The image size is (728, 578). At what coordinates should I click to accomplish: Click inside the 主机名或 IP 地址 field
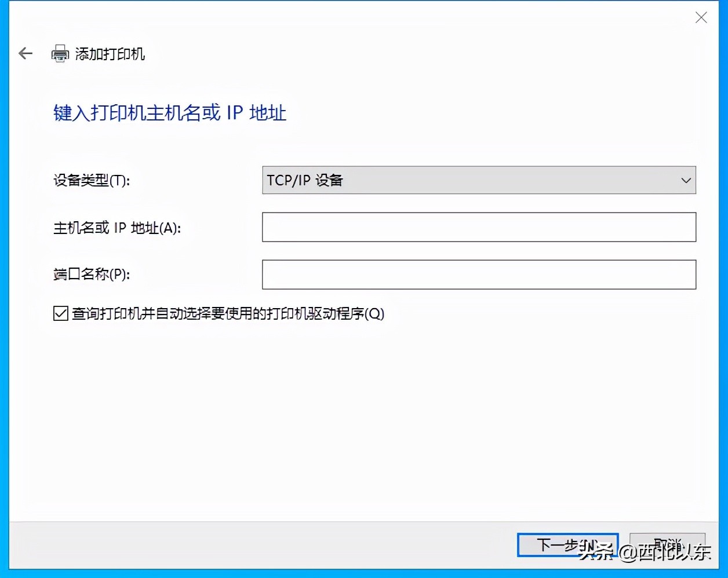pos(479,227)
